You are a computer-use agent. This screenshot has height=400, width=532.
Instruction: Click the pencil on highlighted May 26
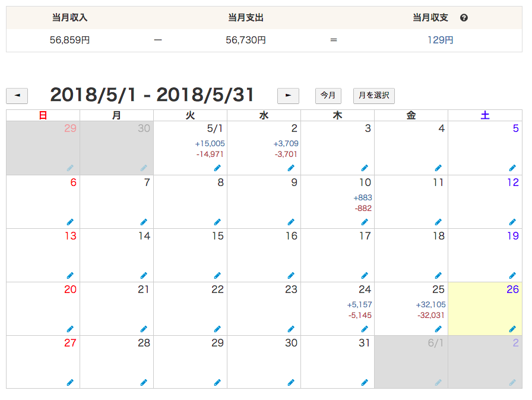tap(512, 329)
